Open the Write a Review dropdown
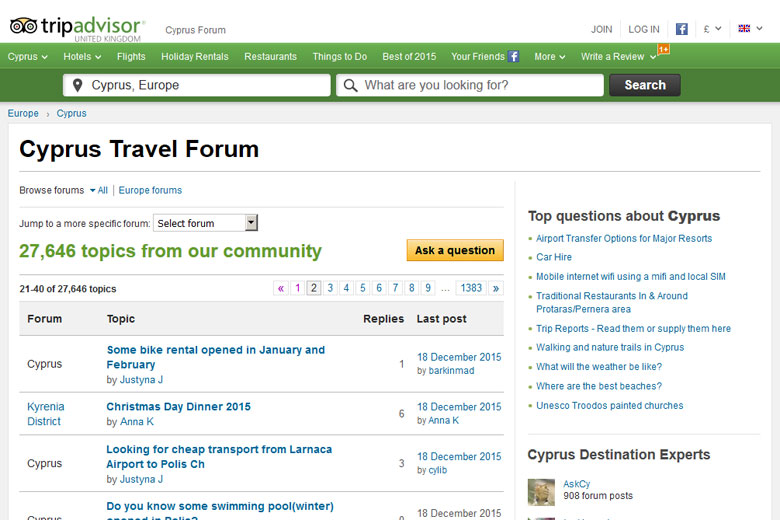 (x=618, y=57)
